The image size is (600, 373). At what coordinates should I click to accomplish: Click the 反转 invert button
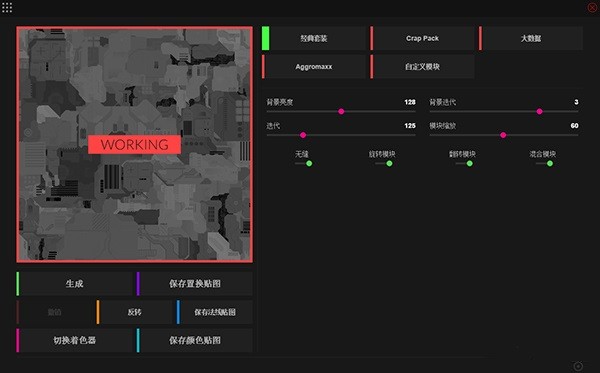tap(134, 312)
